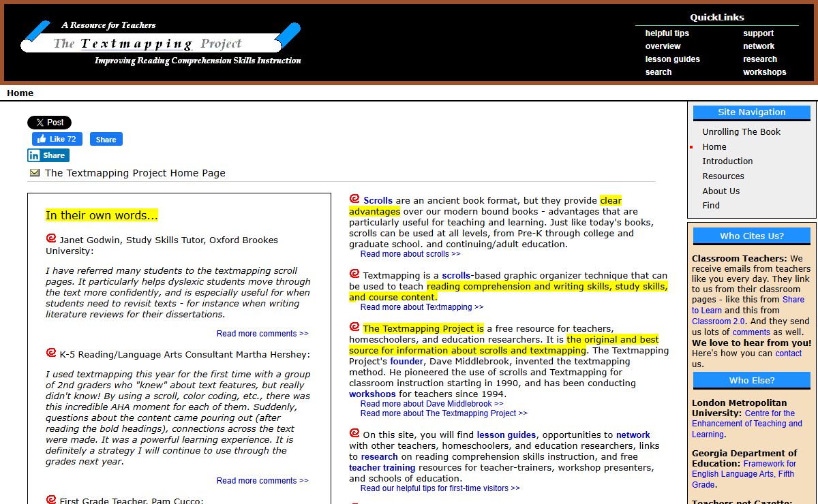Click the 'Who Cites Us?' blue header

(751, 236)
